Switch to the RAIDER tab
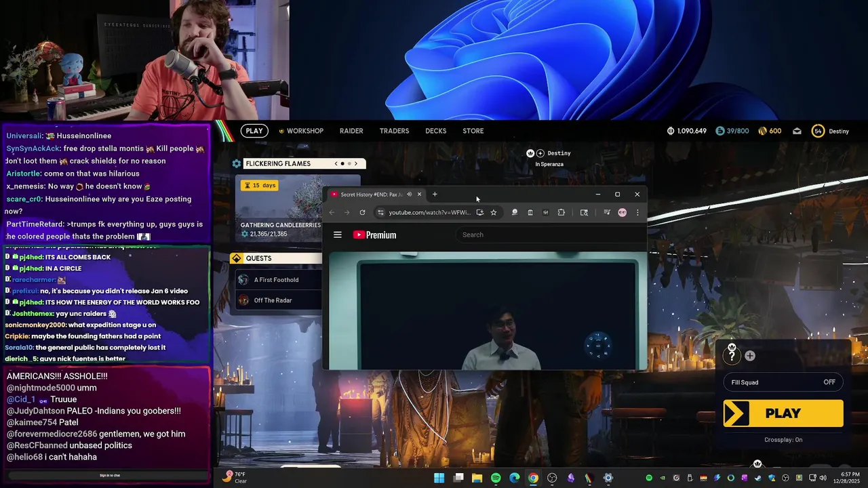The width and height of the screenshot is (868, 488). click(351, 131)
